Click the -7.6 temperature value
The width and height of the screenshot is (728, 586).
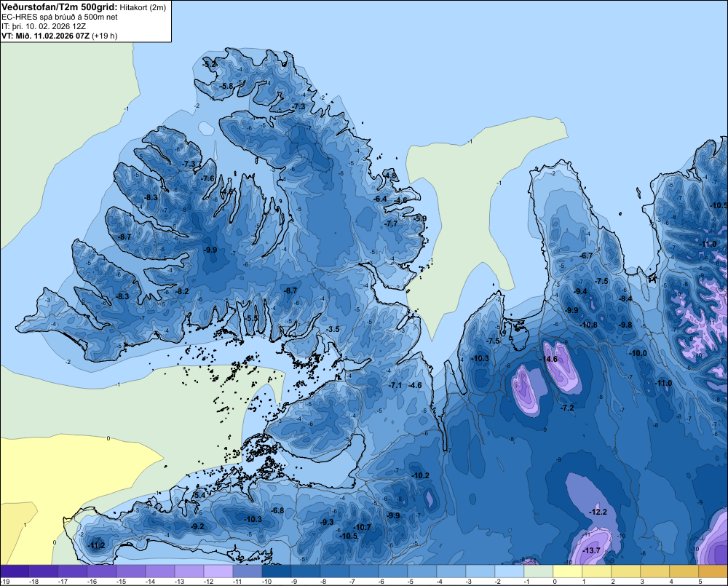(x=208, y=178)
